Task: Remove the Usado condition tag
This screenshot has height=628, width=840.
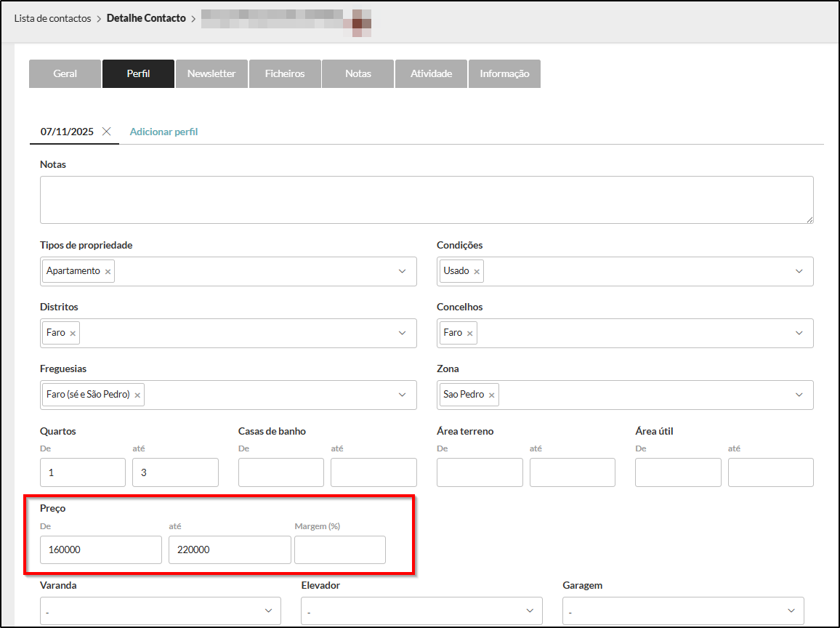Action: pyautogui.click(x=477, y=272)
